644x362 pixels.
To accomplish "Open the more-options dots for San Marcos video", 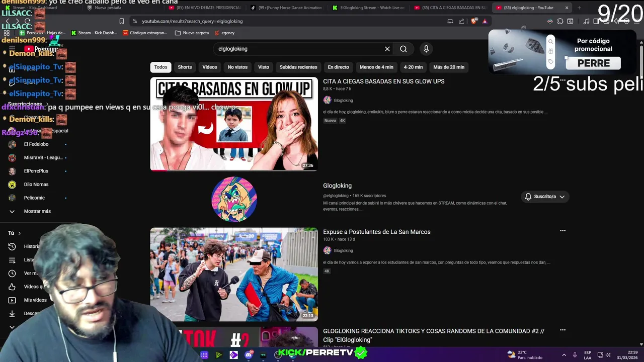I will point(562,231).
